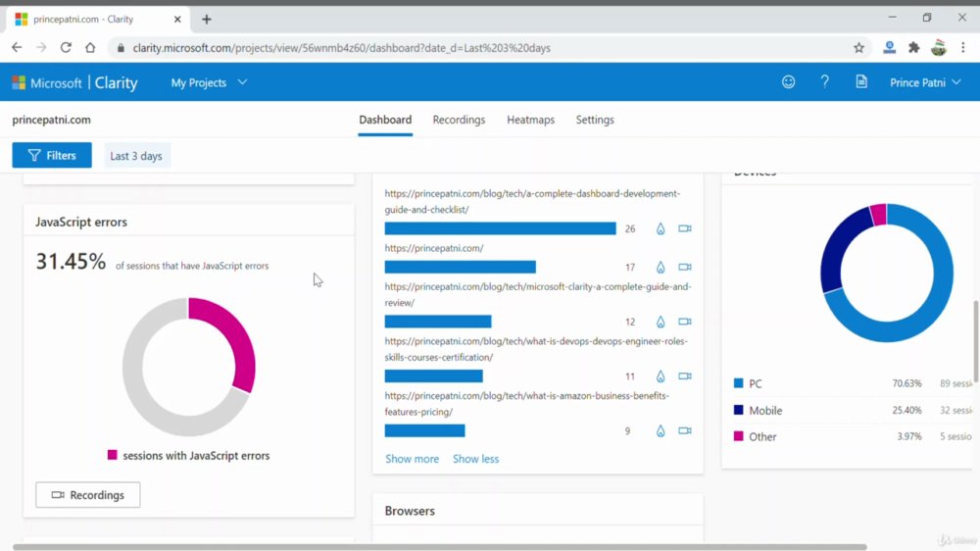Open the documentation page icon
The image size is (980, 551).
[x=861, y=82]
